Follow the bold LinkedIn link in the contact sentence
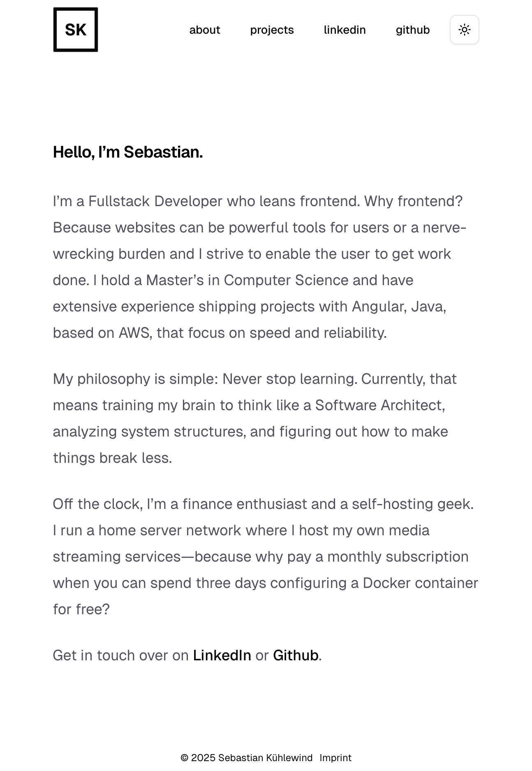The image size is (532, 771). coord(222,655)
